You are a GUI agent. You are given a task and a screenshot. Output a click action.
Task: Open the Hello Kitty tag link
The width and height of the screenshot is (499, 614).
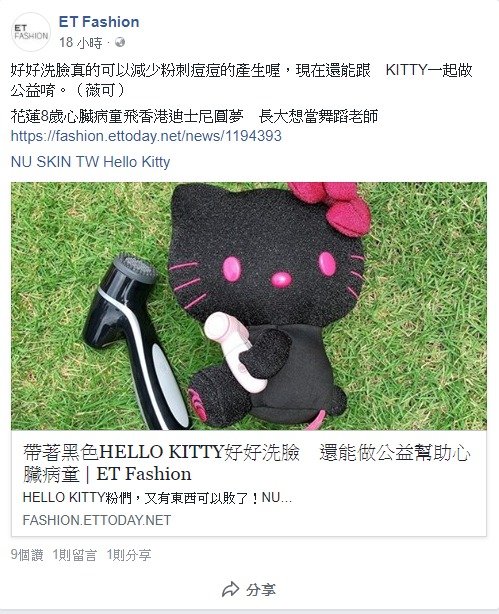pyautogui.click(x=137, y=162)
